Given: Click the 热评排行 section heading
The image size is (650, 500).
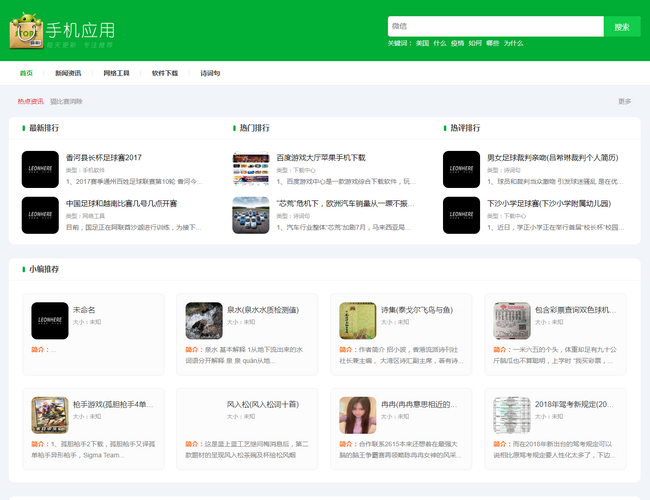Looking at the screenshot, I should point(465,128).
